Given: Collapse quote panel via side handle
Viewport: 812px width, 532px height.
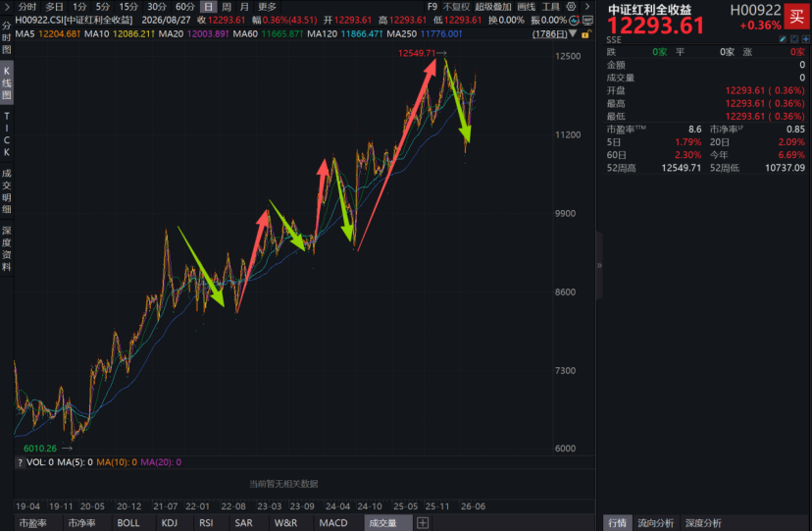Looking at the screenshot, I should (x=599, y=265).
